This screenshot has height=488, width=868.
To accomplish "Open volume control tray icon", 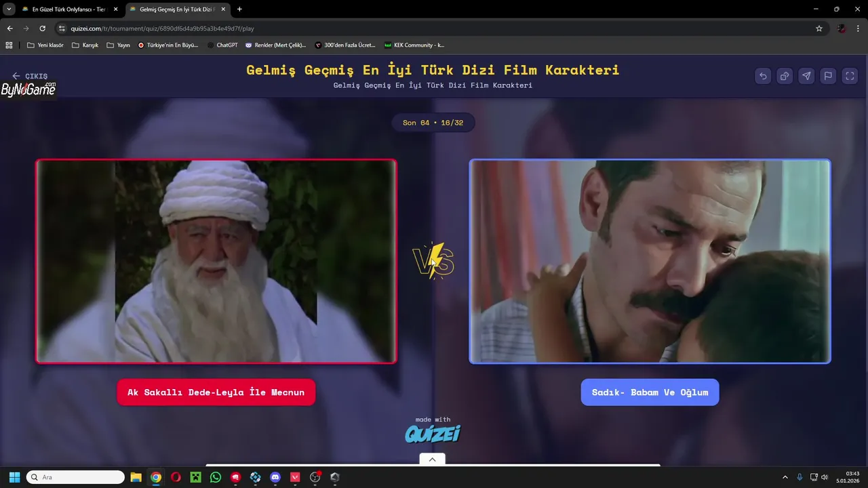I will pos(825,477).
